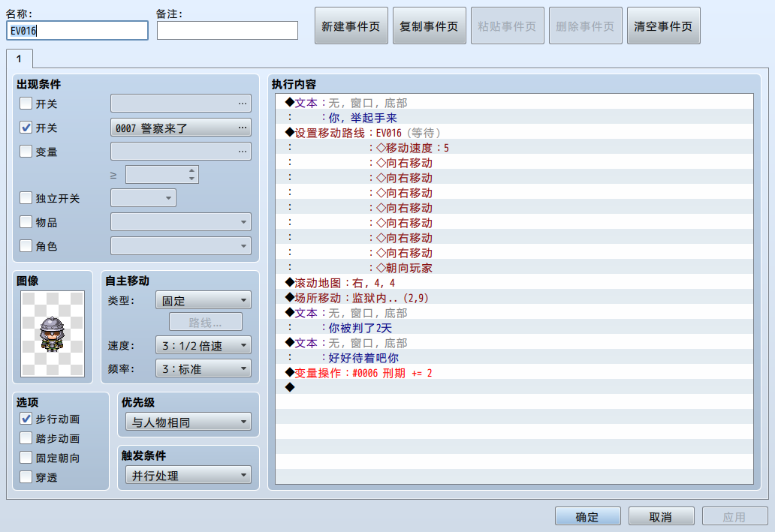Focus the 名称 field containing EV016
The width and height of the screenshot is (775, 532).
click(77, 31)
